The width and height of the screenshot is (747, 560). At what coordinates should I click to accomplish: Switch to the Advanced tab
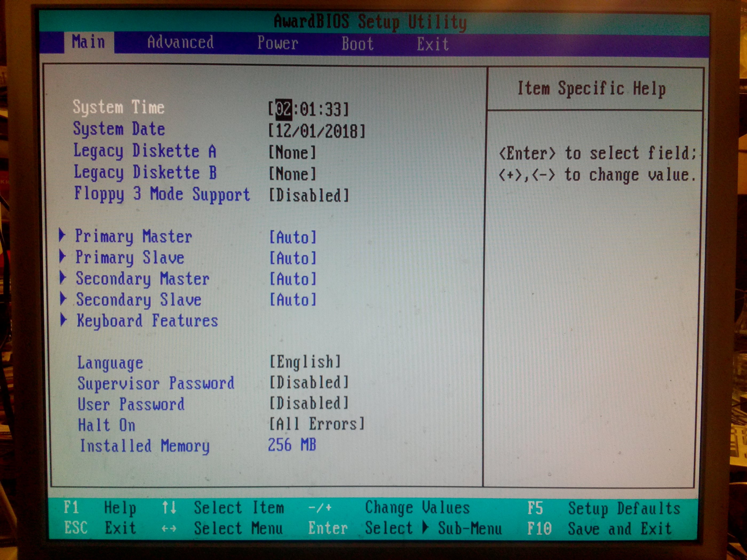coord(180,42)
